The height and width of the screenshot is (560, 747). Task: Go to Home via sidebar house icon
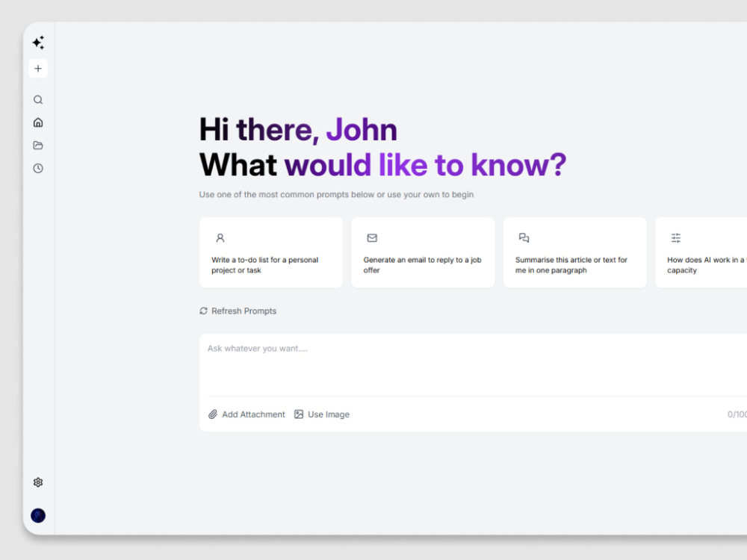38,122
